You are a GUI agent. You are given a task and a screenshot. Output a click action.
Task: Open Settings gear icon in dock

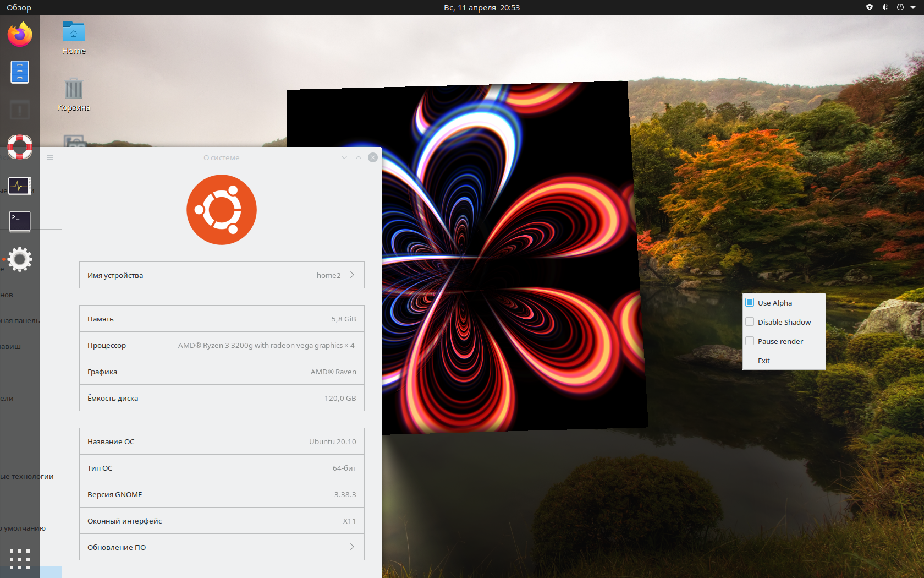20,259
